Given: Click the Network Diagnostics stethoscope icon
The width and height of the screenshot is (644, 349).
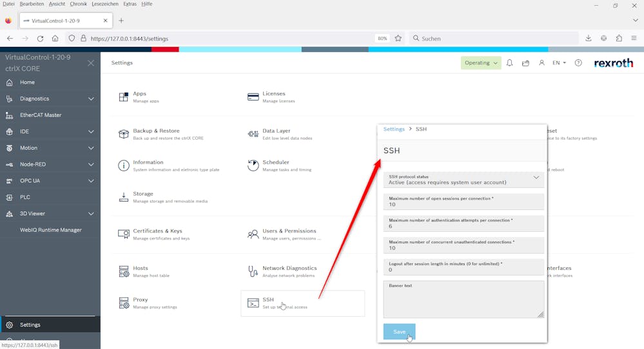Looking at the screenshot, I should (253, 271).
